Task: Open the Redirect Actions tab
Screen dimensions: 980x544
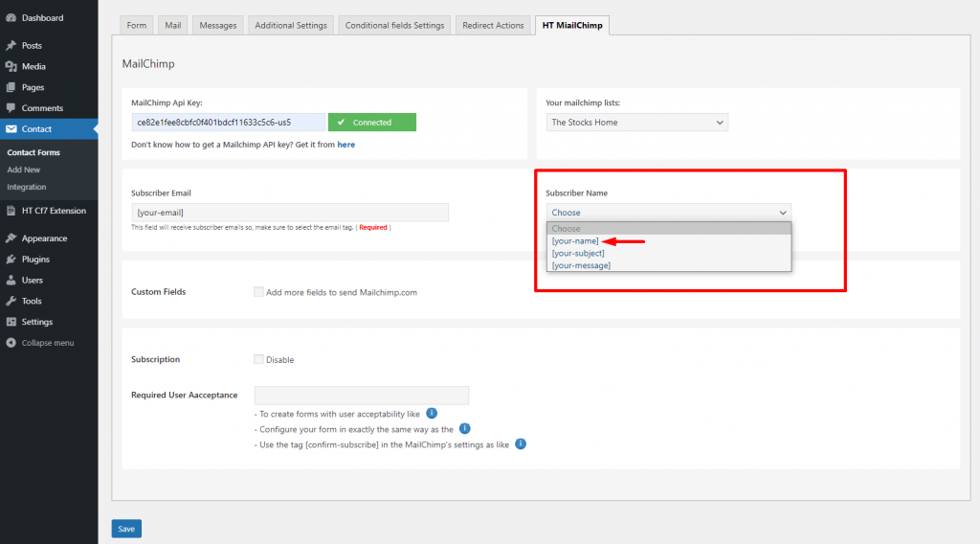Action: [x=493, y=26]
